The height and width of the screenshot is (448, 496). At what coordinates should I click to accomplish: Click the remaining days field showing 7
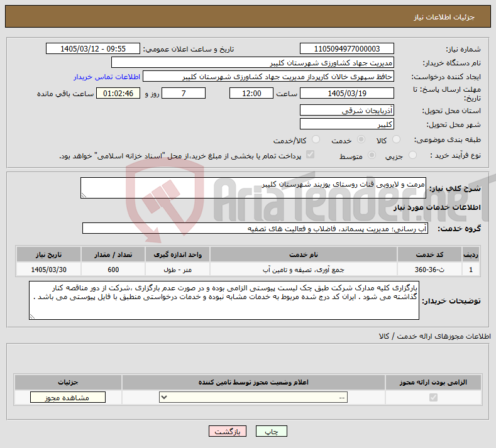[x=184, y=93]
